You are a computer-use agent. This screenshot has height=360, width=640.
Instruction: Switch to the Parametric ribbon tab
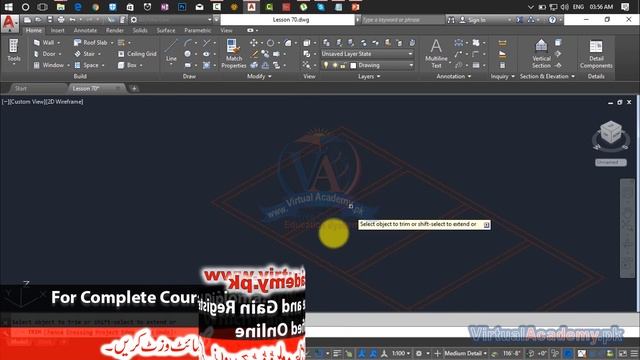pyautogui.click(x=198, y=31)
